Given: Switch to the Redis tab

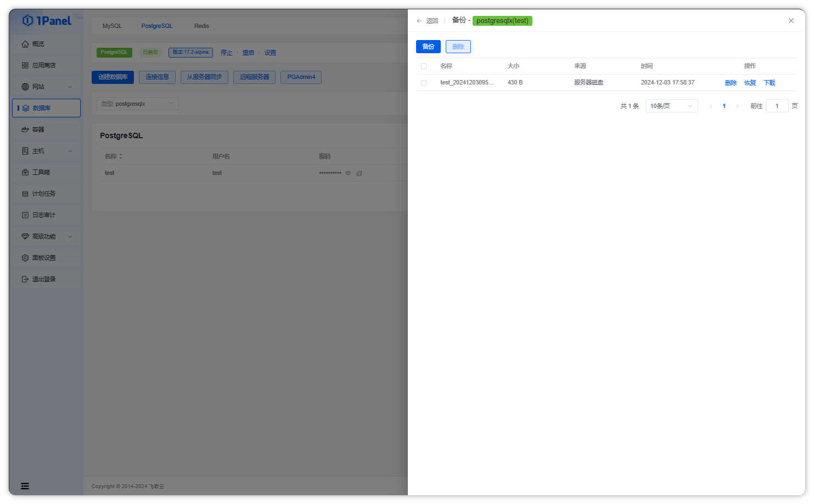Looking at the screenshot, I should pos(201,26).
